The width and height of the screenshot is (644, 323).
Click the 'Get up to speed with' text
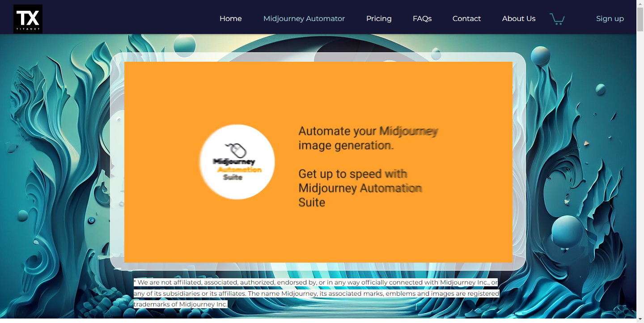click(x=352, y=174)
